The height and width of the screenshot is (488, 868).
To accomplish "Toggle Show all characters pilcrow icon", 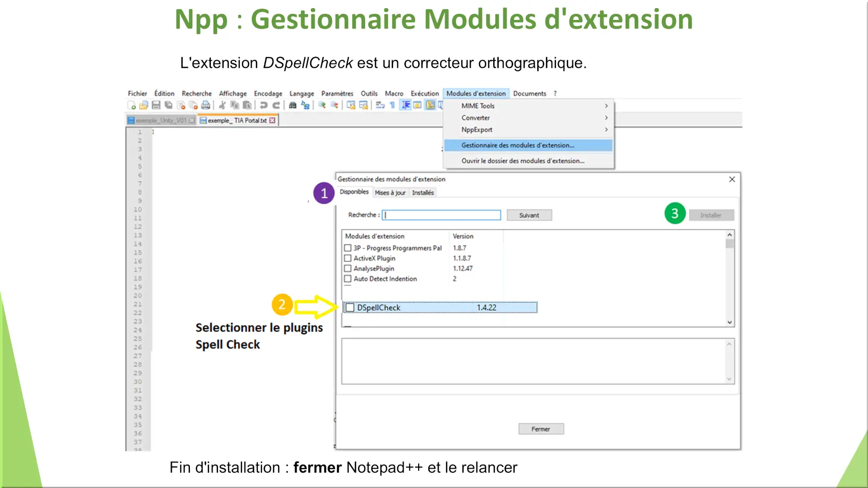I will coord(392,105).
